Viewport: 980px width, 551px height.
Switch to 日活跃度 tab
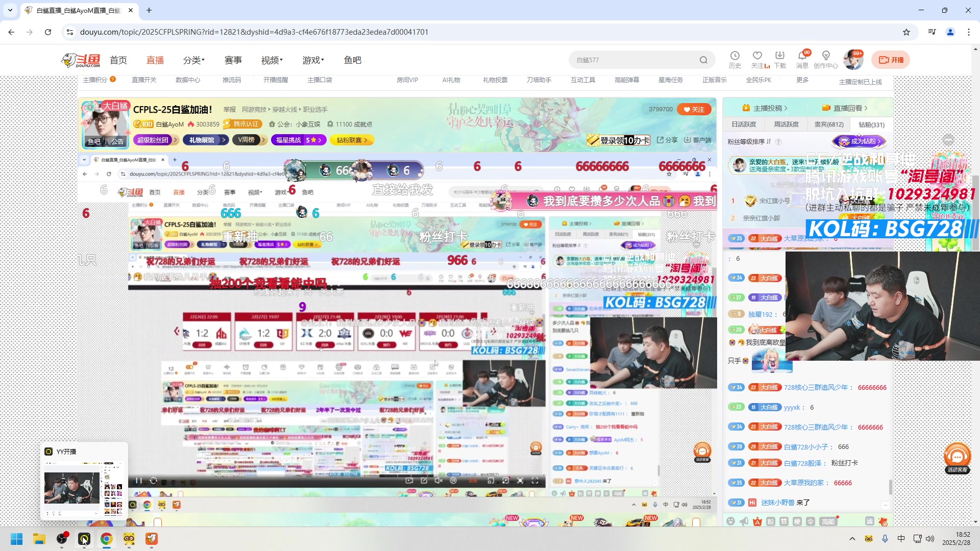tap(744, 124)
